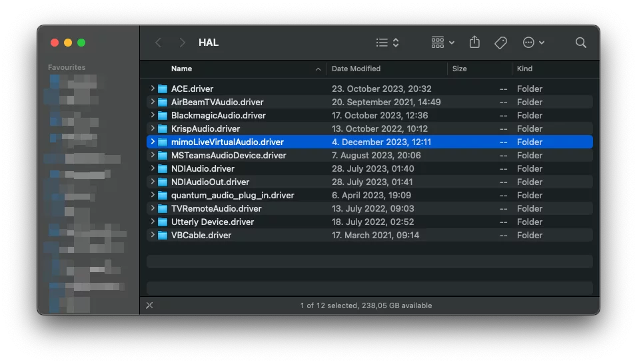Select the VBCable.driver name
The image size is (637, 364).
click(201, 236)
